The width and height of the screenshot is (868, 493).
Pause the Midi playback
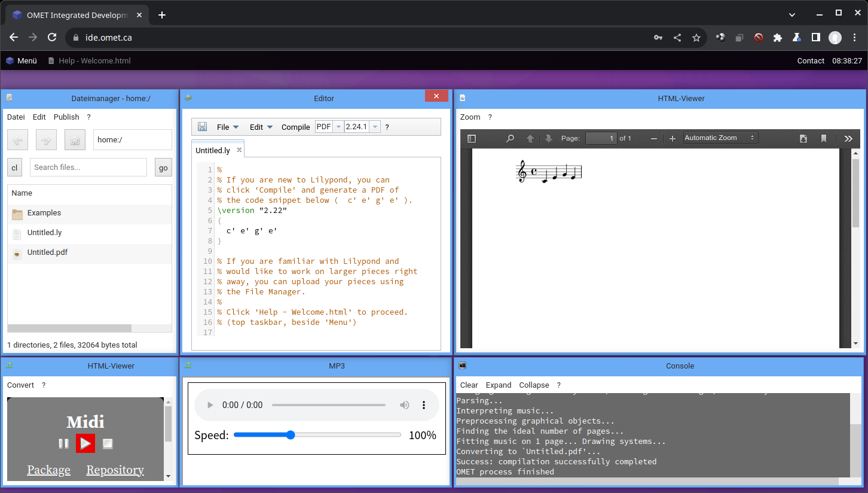pyautogui.click(x=63, y=443)
